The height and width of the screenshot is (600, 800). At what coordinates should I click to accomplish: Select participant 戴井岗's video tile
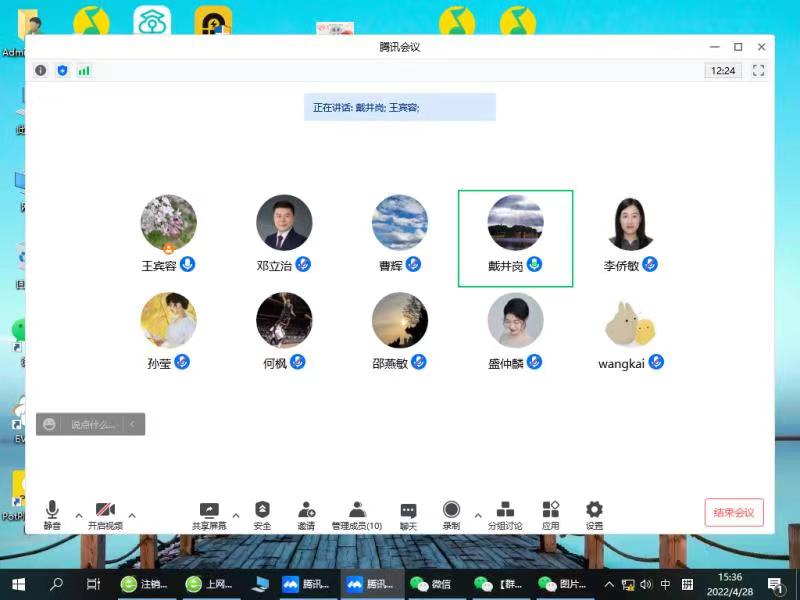point(515,238)
